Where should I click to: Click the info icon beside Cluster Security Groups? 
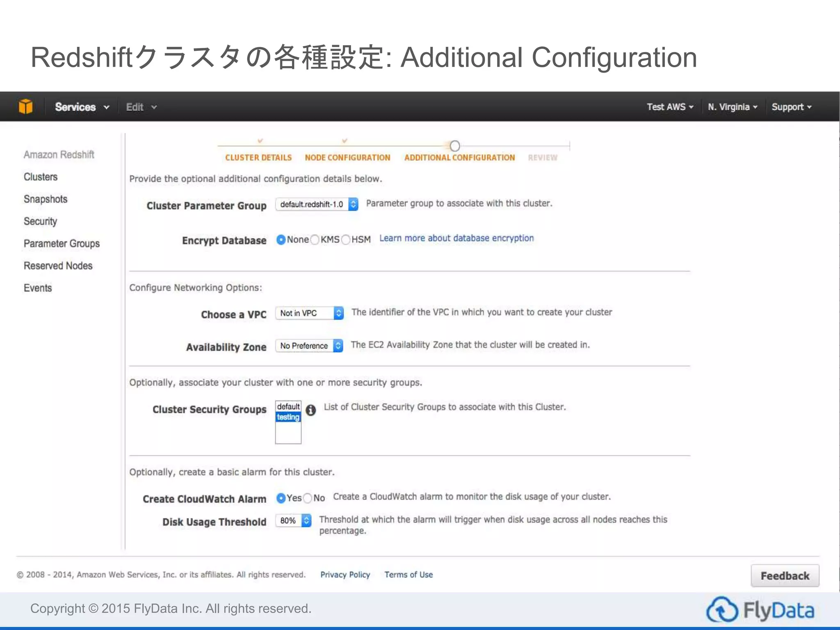click(x=311, y=410)
